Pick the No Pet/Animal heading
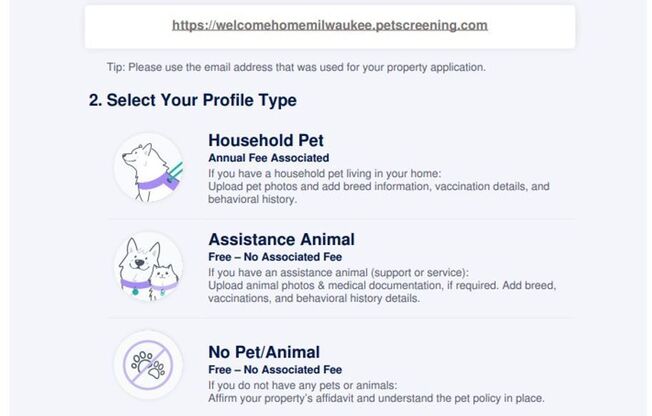 pos(264,352)
